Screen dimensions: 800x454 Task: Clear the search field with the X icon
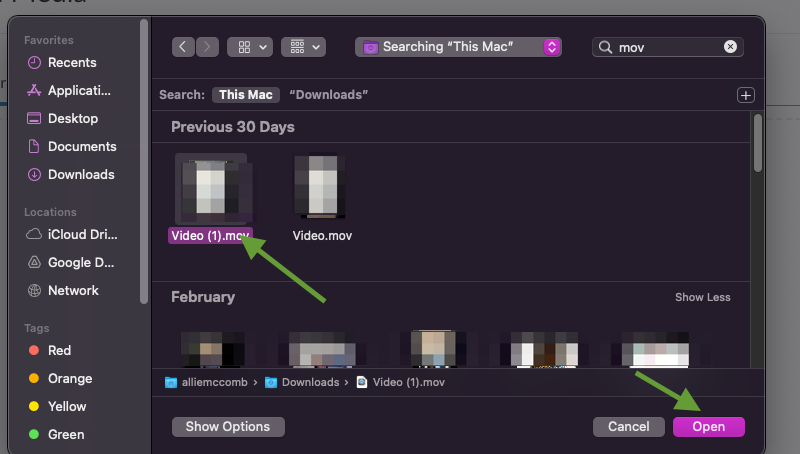pyautogui.click(x=731, y=47)
